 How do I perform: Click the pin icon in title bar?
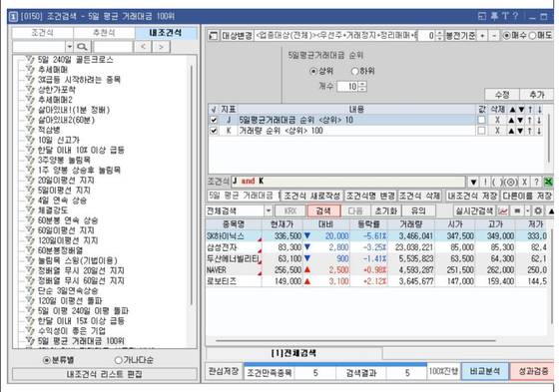494,16
